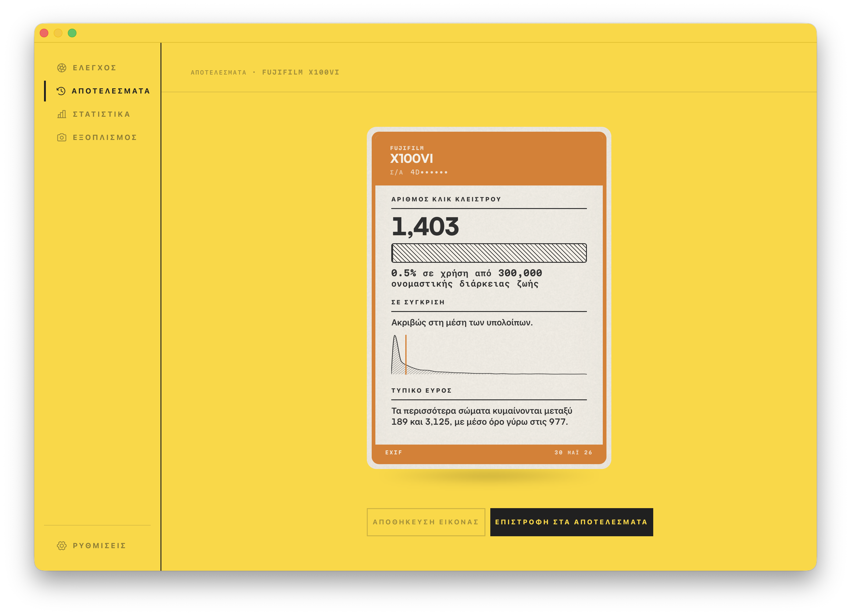
Task: Click the green zoom window button
Action: click(72, 33)
